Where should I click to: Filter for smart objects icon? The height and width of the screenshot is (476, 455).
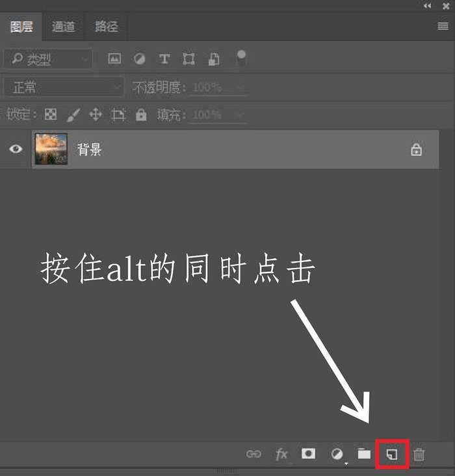click(x=214, y=59)
